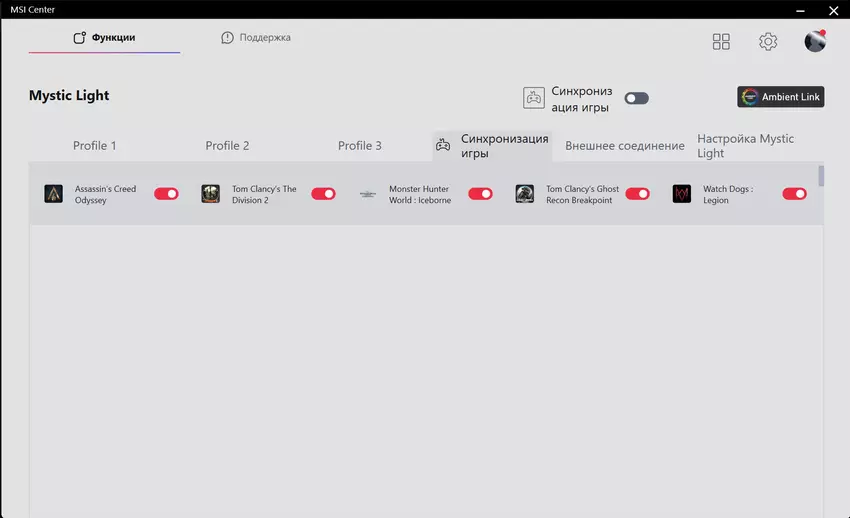Image resolution: width=850 pixels, height=518 pixels.
Task: Disable Monster Hunter World Iceborne toggle
Action: coord(480,194)
